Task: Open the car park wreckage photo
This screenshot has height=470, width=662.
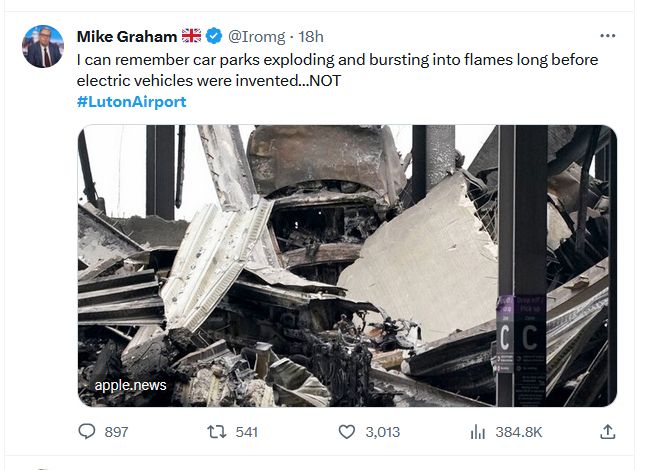Action: (x=347, y=265)
